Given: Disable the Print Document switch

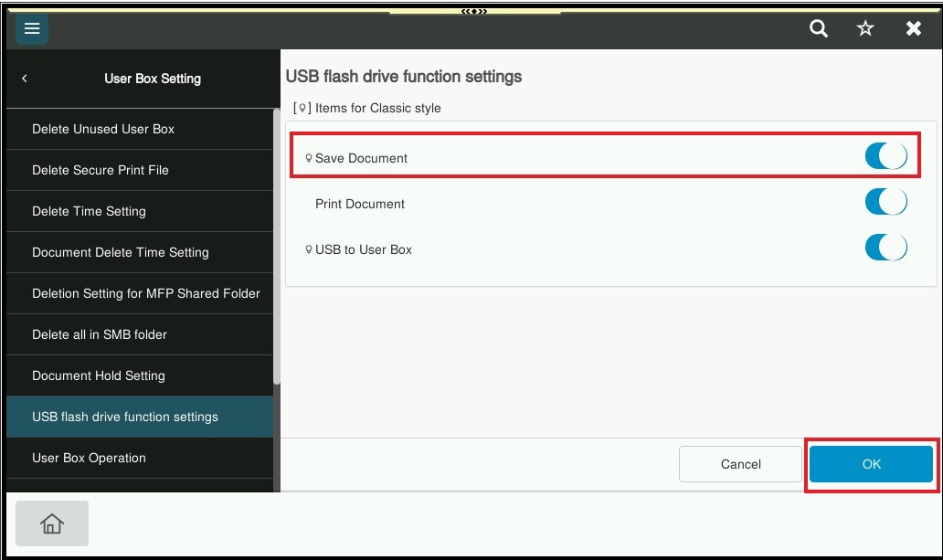Looking at the screenshot, I should click(885, 202).
